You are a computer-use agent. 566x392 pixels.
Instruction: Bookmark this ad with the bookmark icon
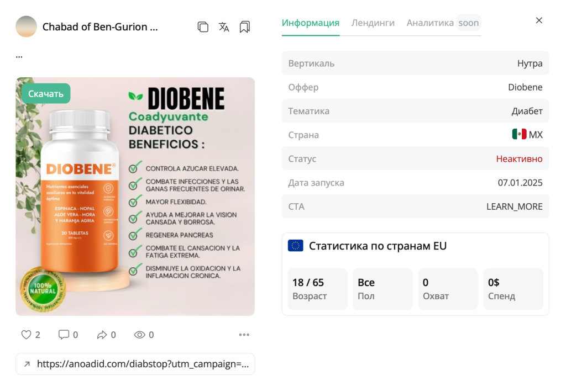click(x=245, y=27)
